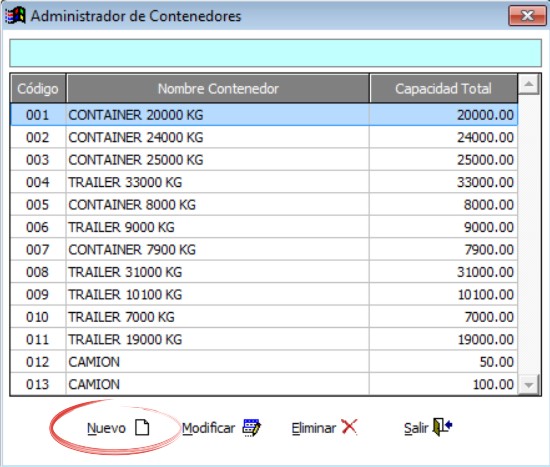The image size is (550, 467).
Task: Select row CONTAINER 25000 KG
Action: [x=264, y=160]
